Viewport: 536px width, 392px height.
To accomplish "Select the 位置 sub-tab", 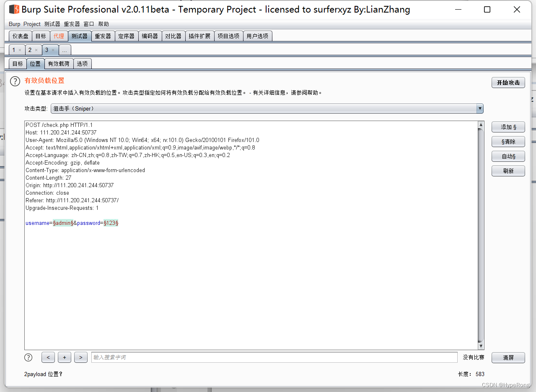I will pyautogui.click(x=35, y=64).
